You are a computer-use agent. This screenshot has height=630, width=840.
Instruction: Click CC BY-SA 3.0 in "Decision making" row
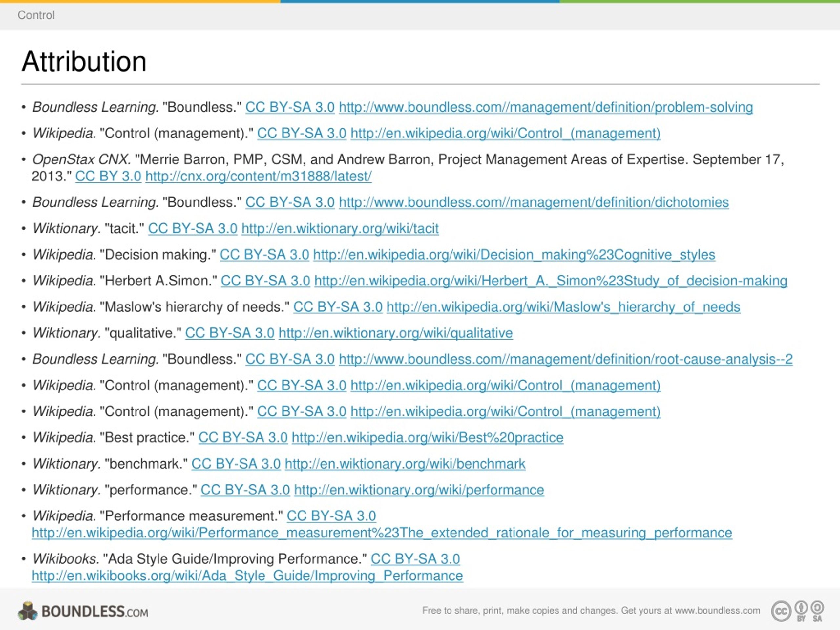click(264, 255)
